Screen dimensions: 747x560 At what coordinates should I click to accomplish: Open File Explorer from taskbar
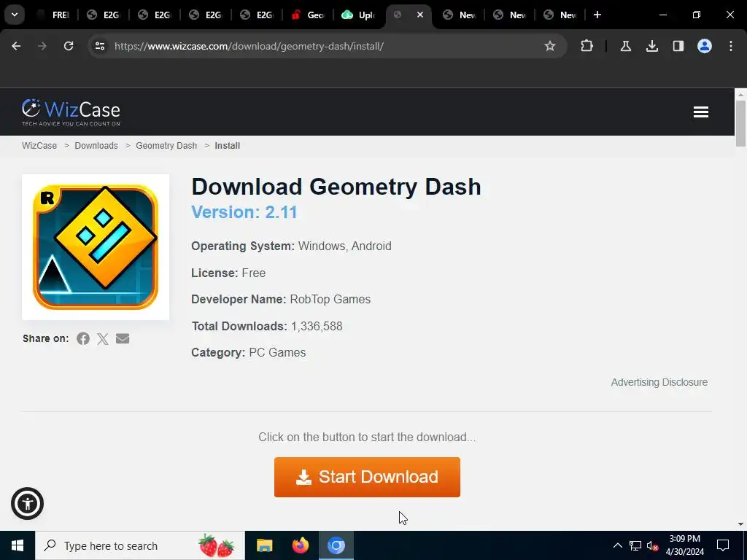click(264, 545)
